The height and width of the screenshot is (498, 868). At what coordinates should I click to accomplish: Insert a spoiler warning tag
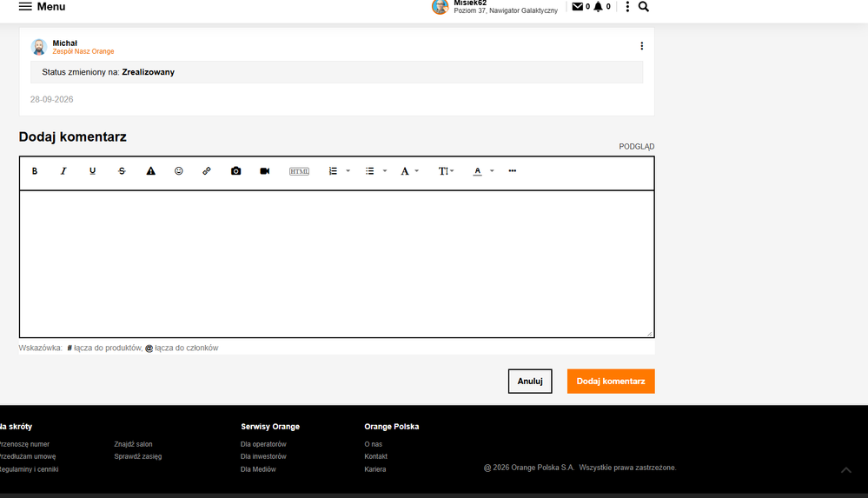pyautogui.click(x=150, y=171)
